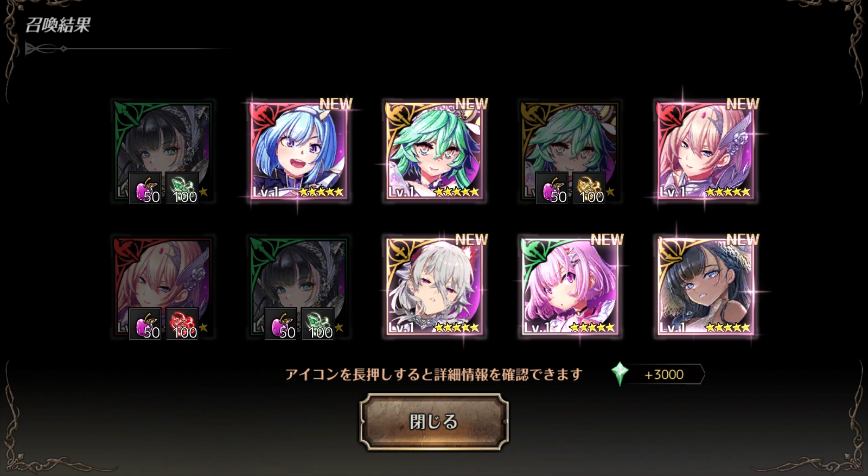Tap the green crystal 100 icon on first card

click(182, 188)
